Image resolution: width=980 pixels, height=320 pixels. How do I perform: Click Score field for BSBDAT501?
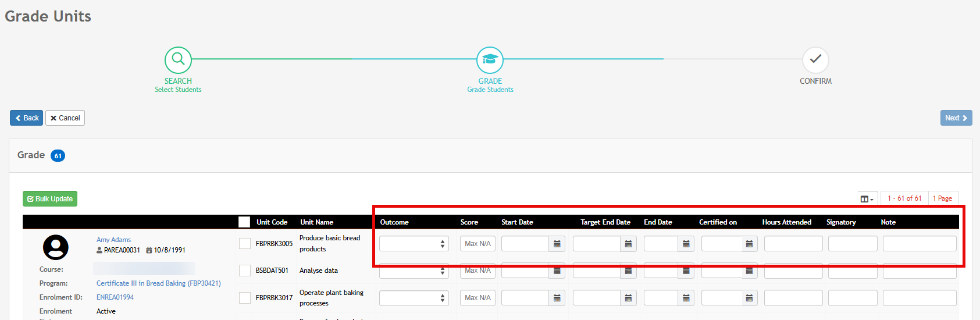477,271
